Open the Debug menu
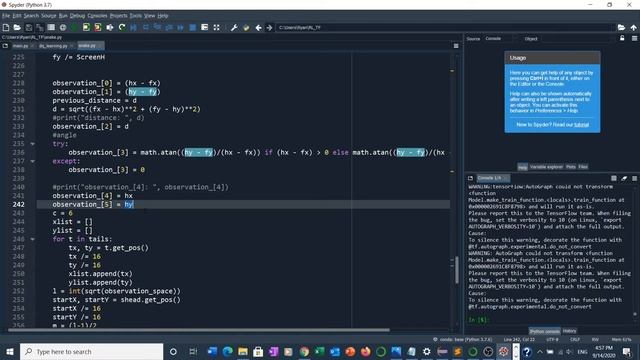This screenshot has height=360, width=640. click(x=77, y=16)
